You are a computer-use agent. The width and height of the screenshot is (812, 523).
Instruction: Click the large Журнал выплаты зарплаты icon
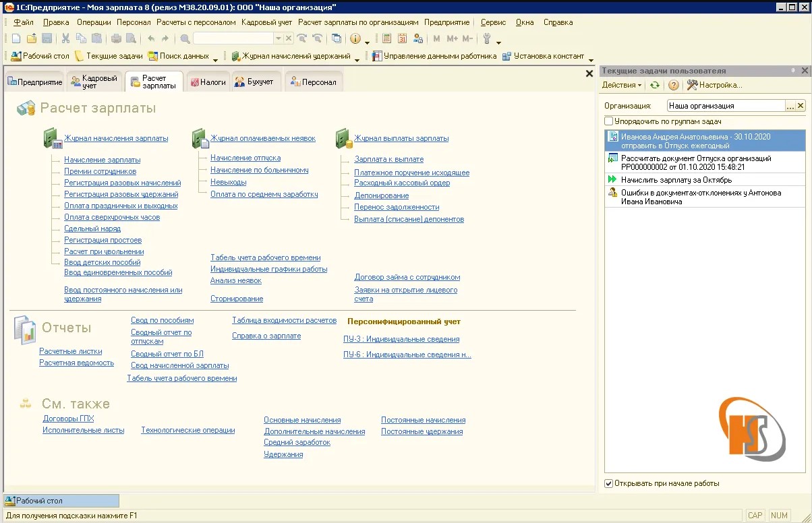[x=344, y=138]
